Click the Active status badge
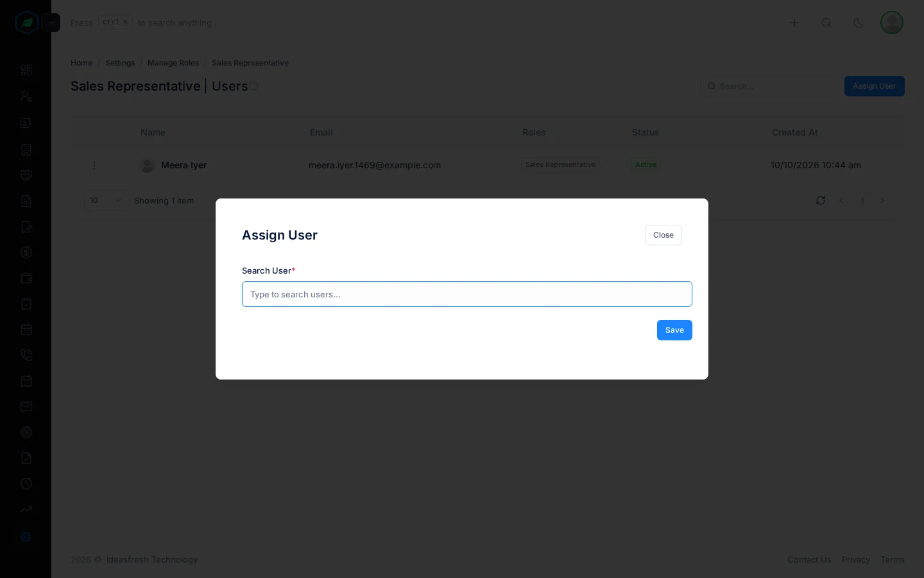Screen dimensions: 924x578 (x=646, y=165)
